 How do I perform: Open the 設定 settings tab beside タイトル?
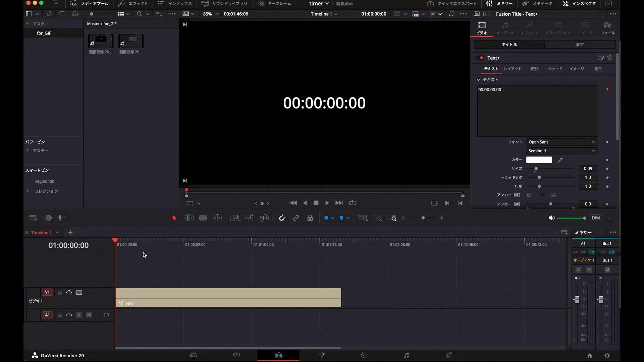click(x=580, y=45)
